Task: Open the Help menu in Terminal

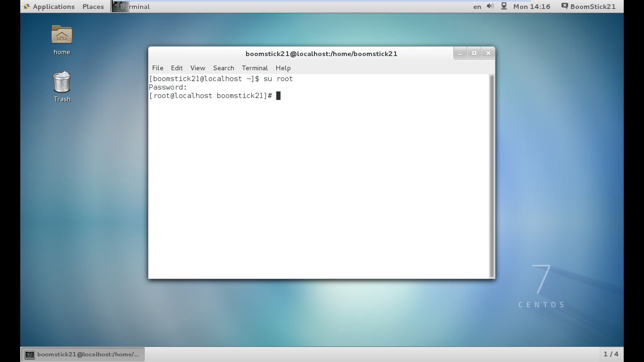Action: click(283, 68)
